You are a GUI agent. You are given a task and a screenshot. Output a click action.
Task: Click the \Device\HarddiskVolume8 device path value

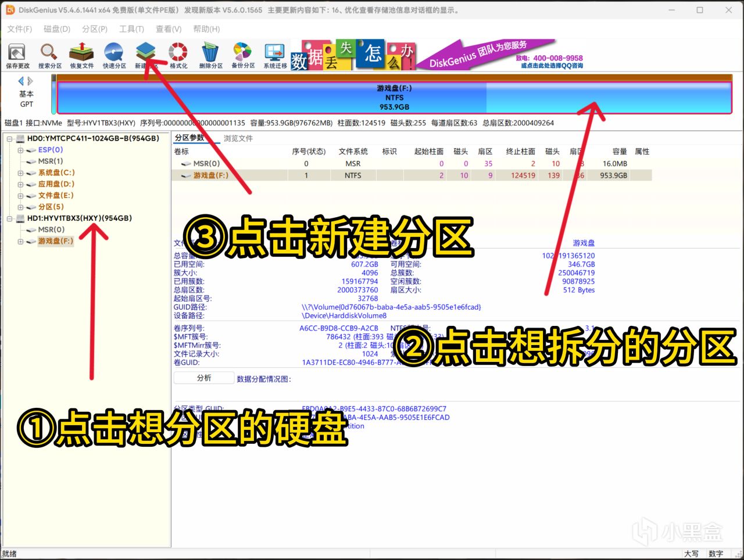344,316
